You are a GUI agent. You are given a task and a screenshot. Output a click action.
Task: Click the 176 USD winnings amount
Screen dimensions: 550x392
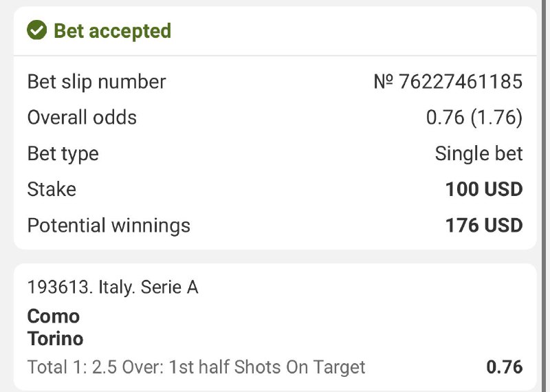484,225
